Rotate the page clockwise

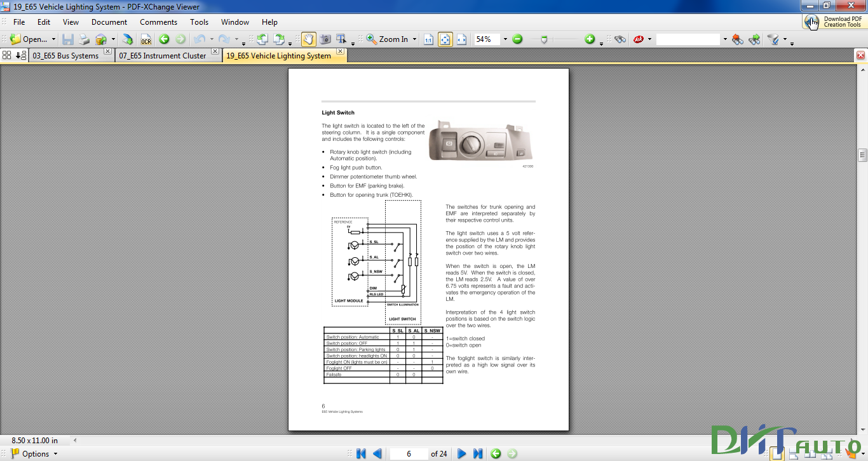pyautogui.click(x=280, y=39)
